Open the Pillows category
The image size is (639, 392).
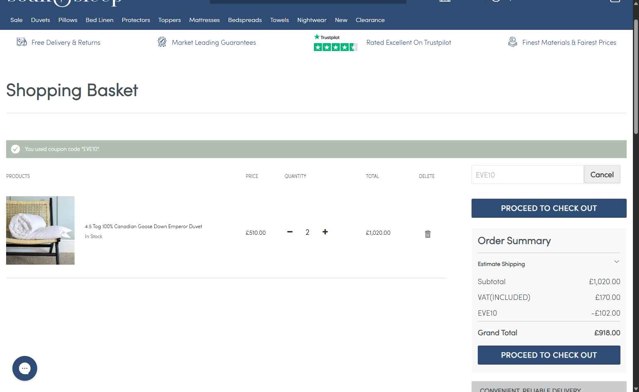tap(68, 20)
